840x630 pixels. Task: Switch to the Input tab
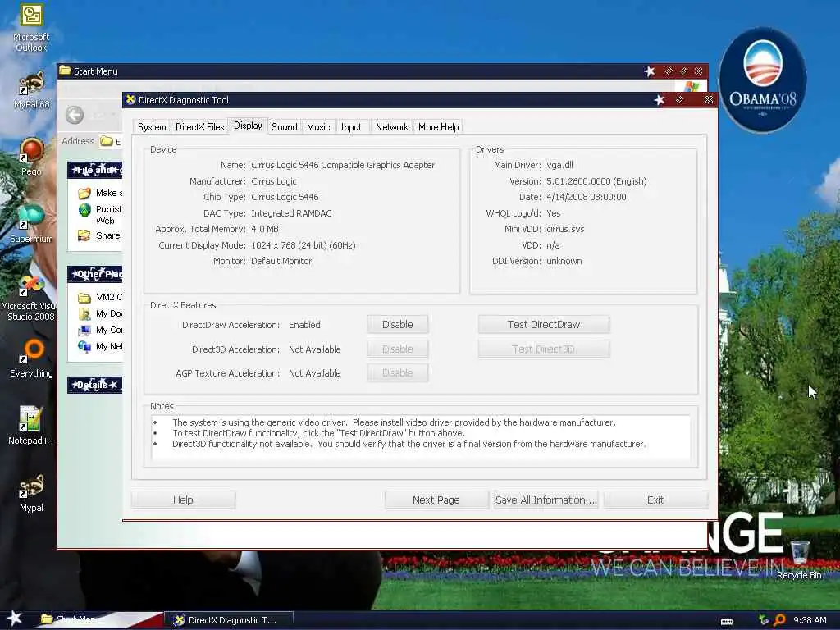click(x=351, y=127)
